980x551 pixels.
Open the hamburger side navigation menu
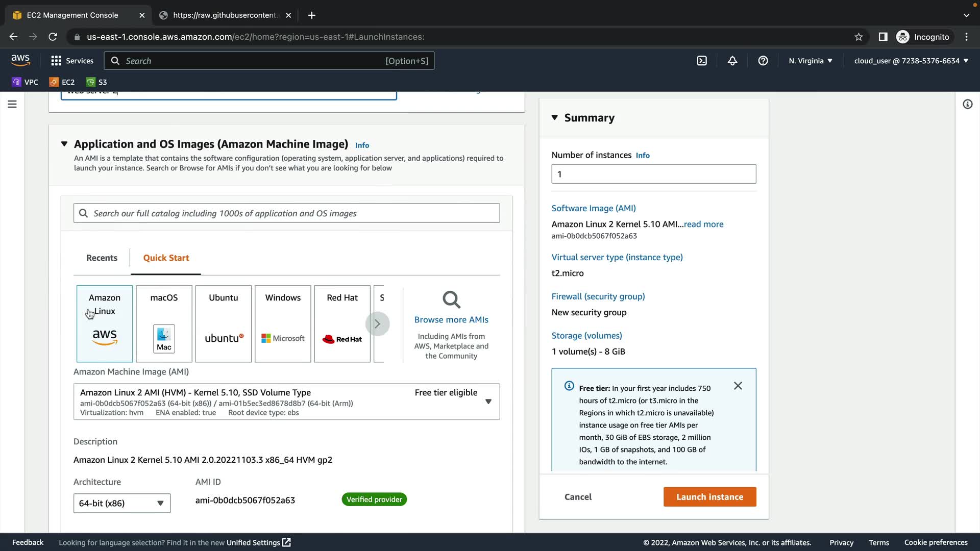(x=12, y=104)
